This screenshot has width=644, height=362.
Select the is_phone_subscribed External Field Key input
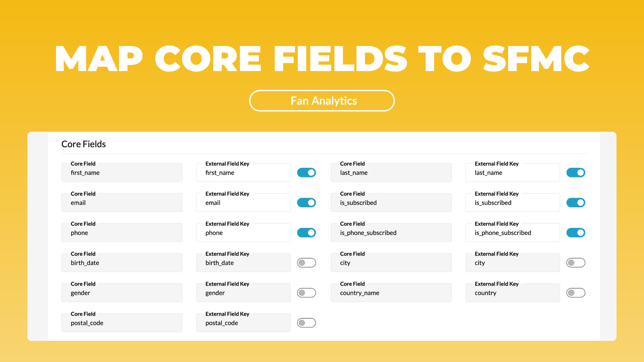(x=513, y=233)
